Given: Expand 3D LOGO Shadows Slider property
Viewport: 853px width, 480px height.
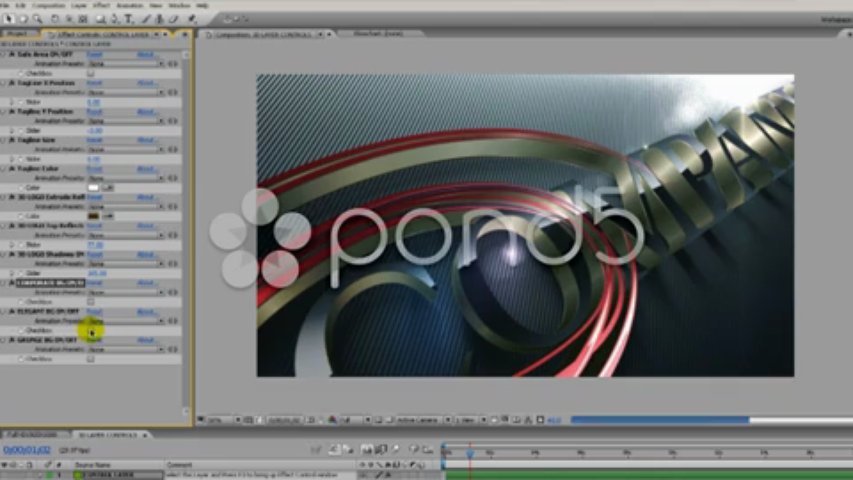Looking at the screenshot, I should (x=12, y=273).
